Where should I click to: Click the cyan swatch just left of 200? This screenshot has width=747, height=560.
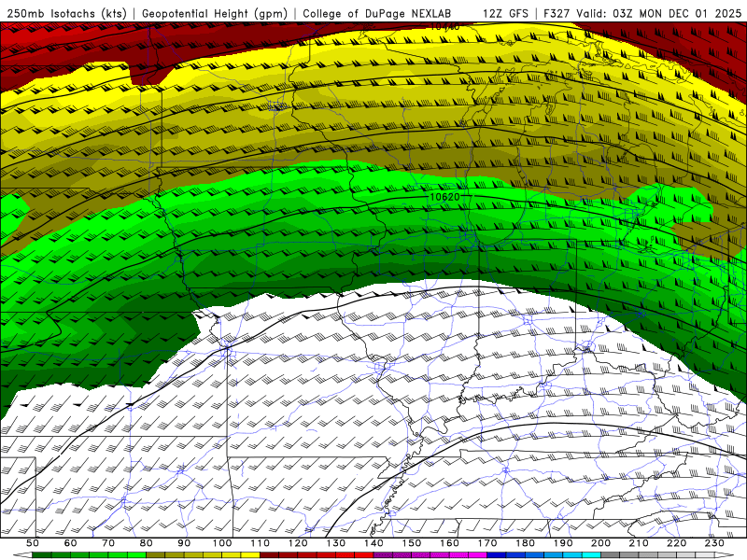(x=591, y=555)
